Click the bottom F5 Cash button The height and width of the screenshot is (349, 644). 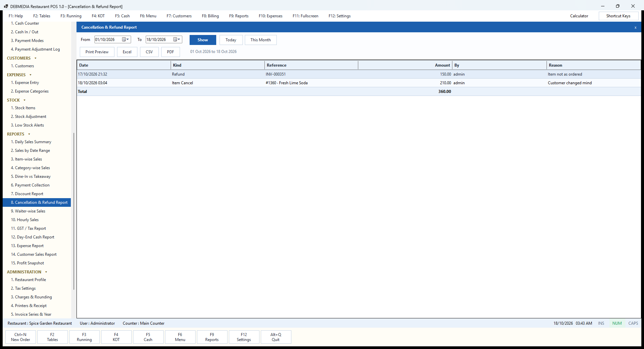(148, 337)
